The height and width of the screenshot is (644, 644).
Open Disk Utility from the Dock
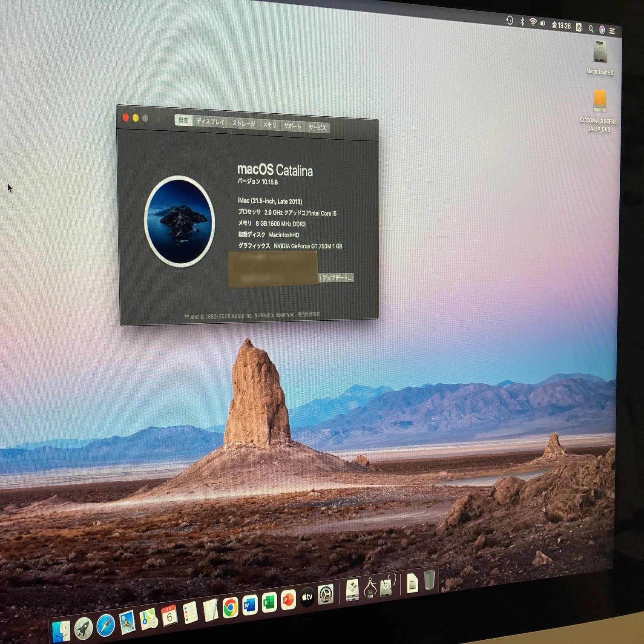coord(387,585)
